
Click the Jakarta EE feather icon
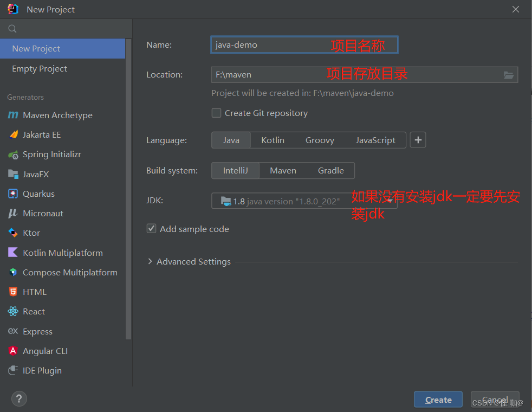point(14,135)
